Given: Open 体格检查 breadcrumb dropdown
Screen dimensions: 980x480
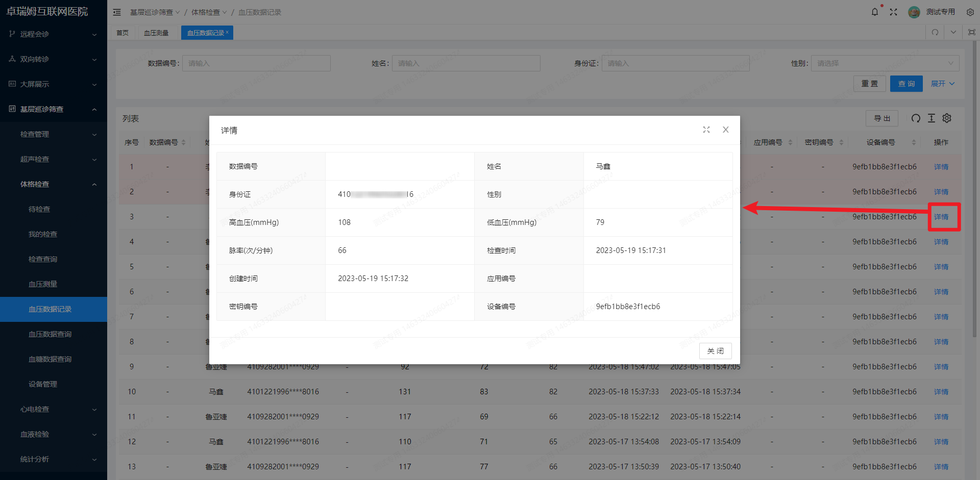Looking at the screenshot, I should [x=209, y=12].
